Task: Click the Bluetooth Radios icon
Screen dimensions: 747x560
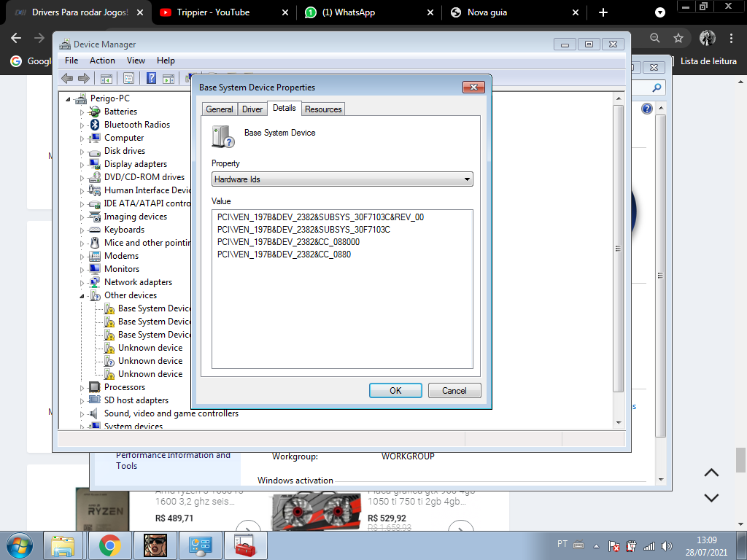Action: [95, 124]
